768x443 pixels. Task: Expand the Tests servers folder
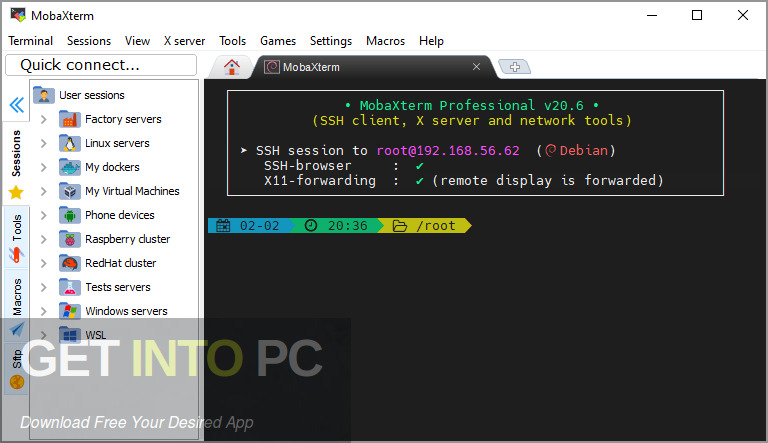tap(44, 287)
